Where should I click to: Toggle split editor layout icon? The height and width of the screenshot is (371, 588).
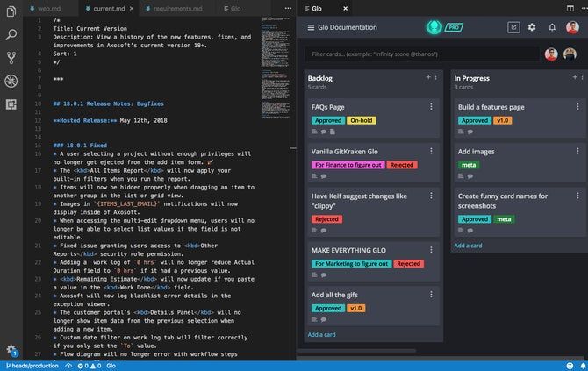point(570,8)
